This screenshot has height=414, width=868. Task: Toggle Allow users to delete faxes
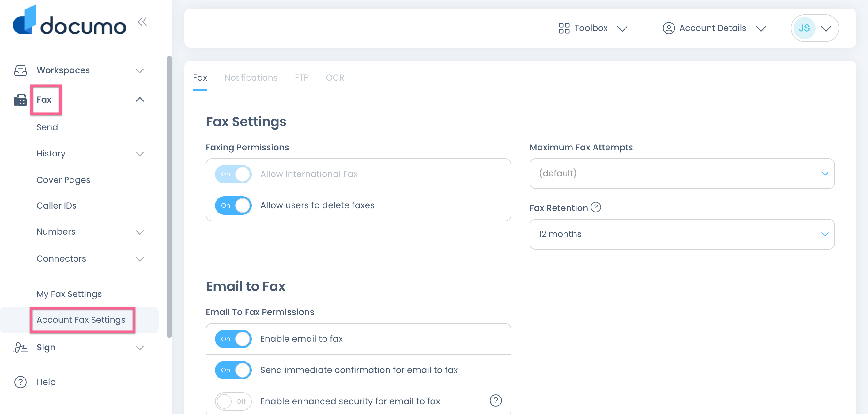(233, 205)
